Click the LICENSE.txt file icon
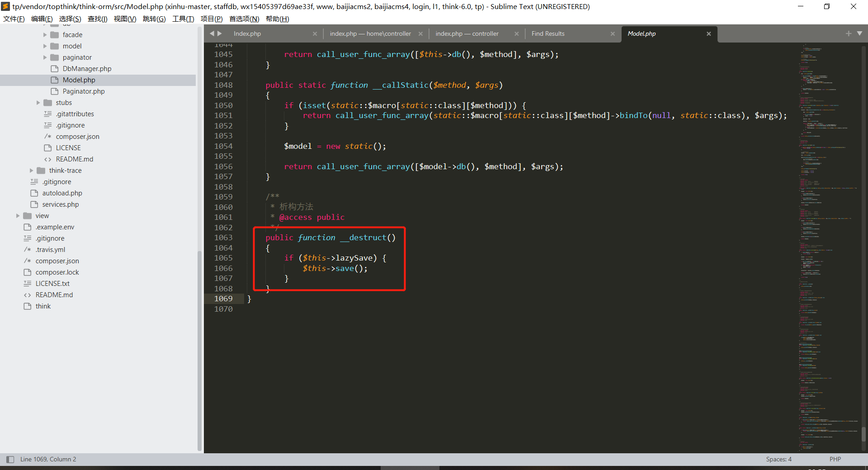Screen dimensions: 868x470 click(x=28, y=284)
